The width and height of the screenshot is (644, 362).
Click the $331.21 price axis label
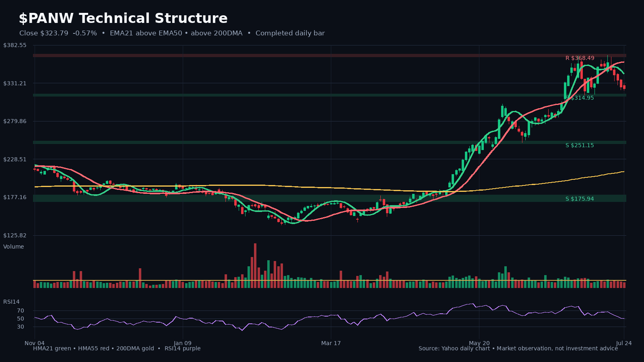[x=15, y=83]
